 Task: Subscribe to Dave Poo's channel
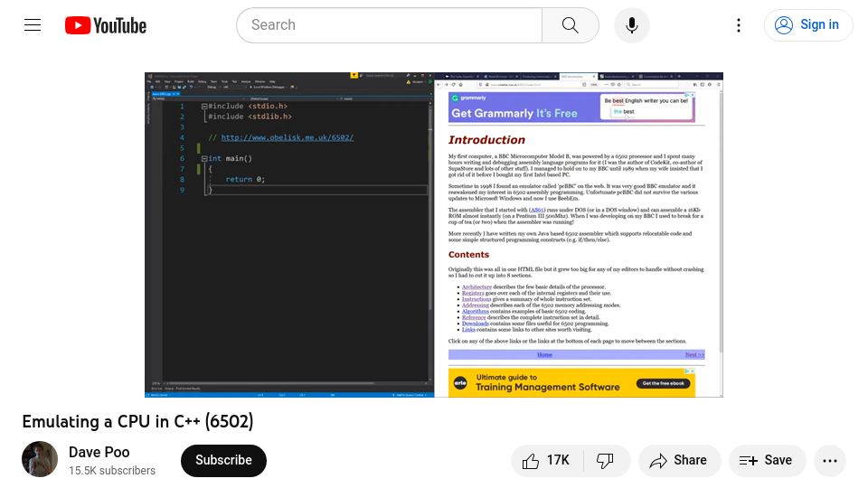tap(223, 460)
